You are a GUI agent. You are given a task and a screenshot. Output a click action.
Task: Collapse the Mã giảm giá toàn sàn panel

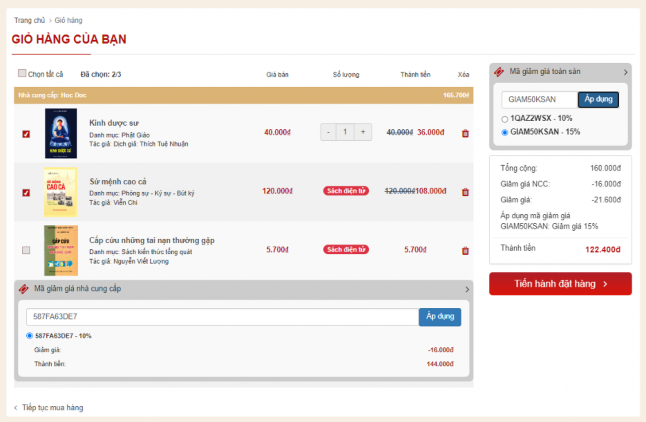625,72
